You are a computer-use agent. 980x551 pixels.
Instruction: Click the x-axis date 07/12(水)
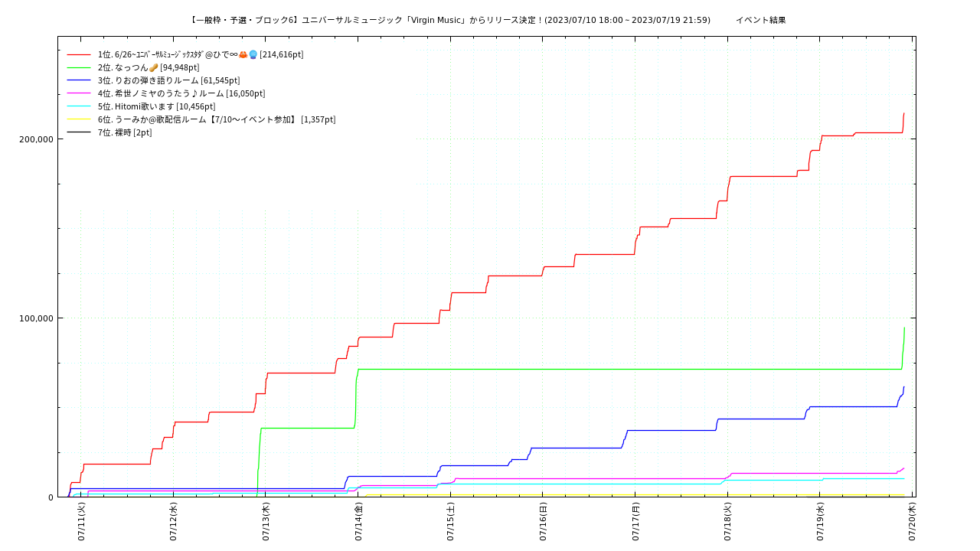coord(173,522)
